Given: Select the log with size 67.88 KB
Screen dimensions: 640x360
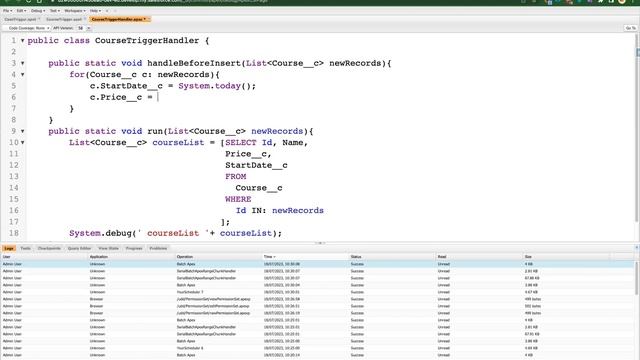Looking at the screenshot, I should (318, 278).
